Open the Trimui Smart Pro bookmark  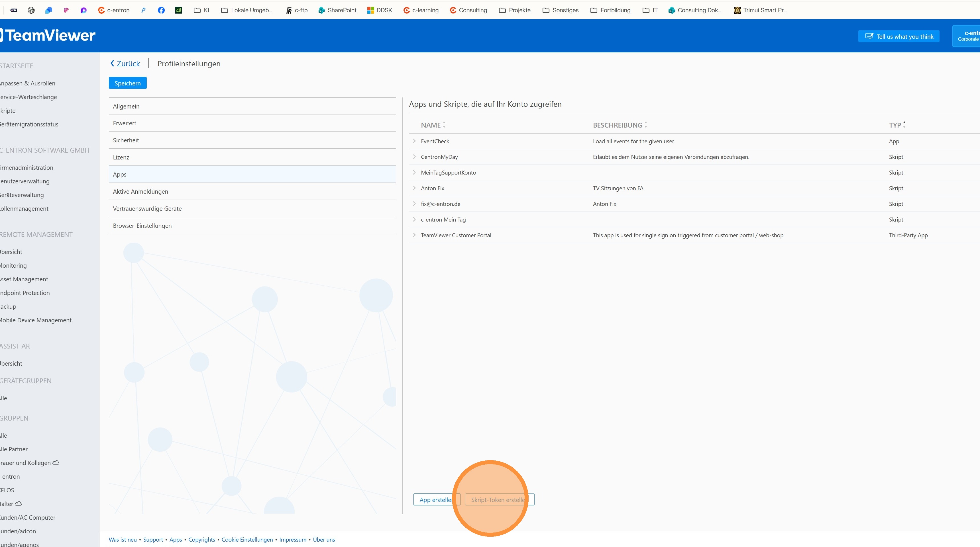(760, 10)
